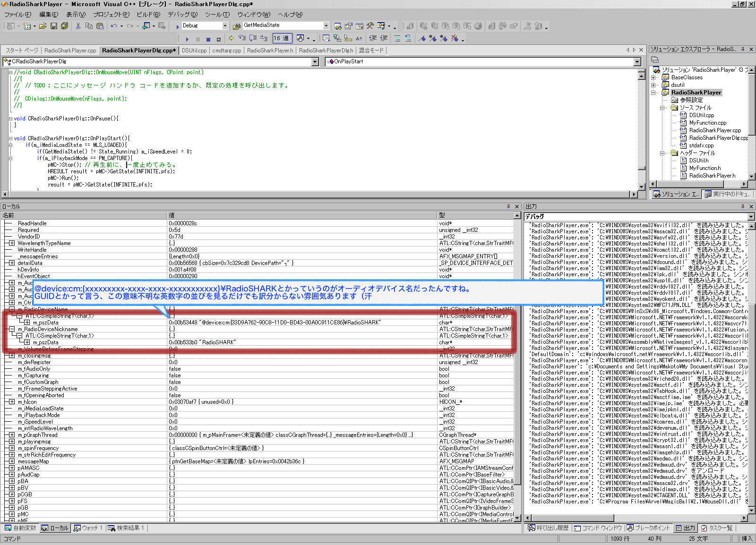Open the output pane source dropdown
Viewport: 756px width, 545px height.
coord(751,217)
